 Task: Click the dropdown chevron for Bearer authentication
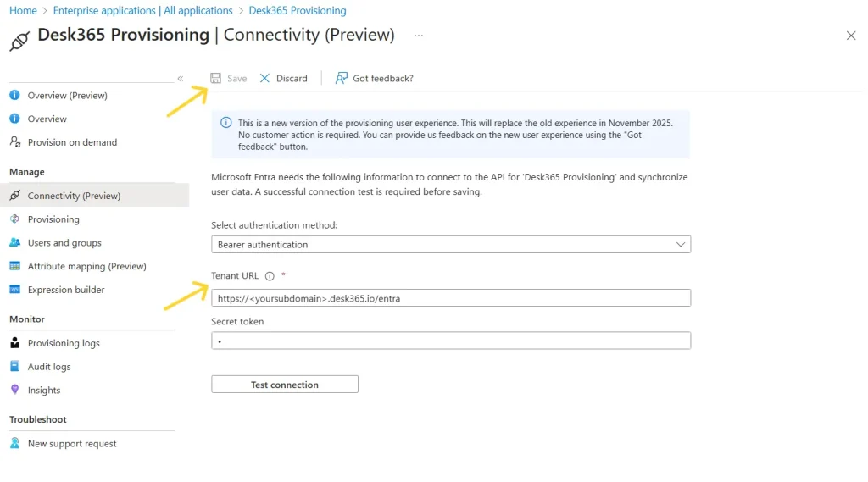[681, 245]
